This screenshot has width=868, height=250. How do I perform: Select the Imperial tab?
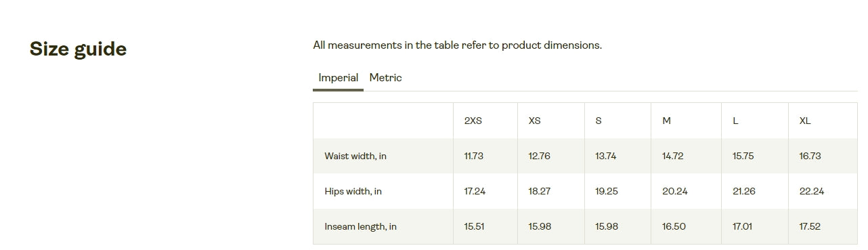[x=338, y=78]
